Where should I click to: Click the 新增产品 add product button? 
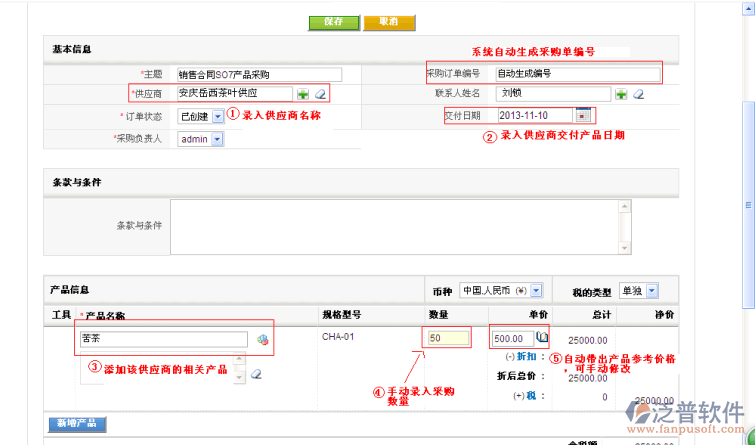[77, 424]
